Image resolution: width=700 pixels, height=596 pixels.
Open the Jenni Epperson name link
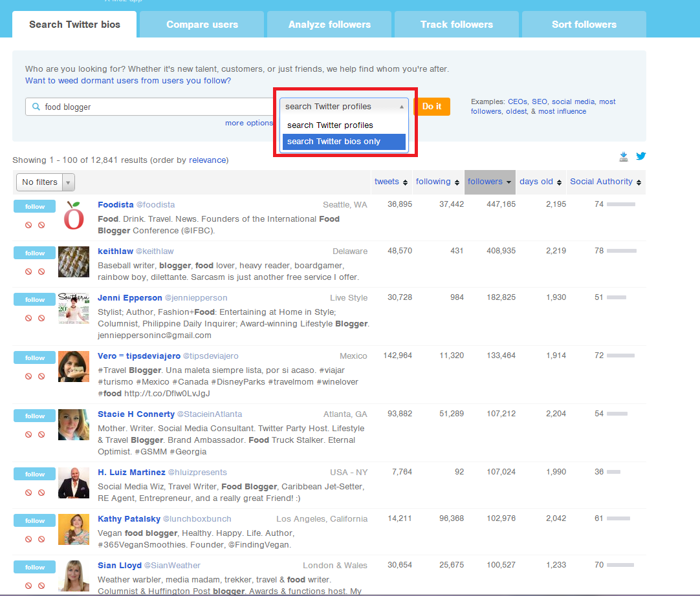pos(130,297)
